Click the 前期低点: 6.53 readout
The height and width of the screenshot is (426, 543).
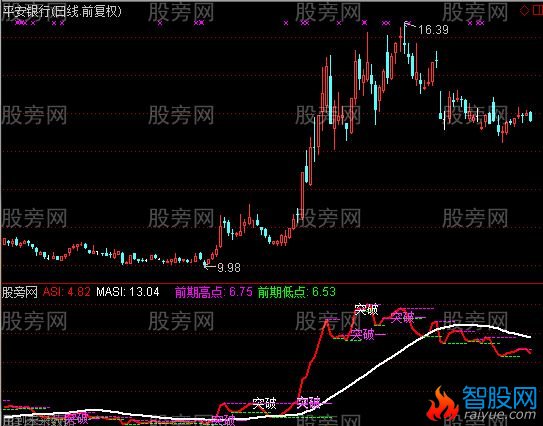[x=297, y=292]
